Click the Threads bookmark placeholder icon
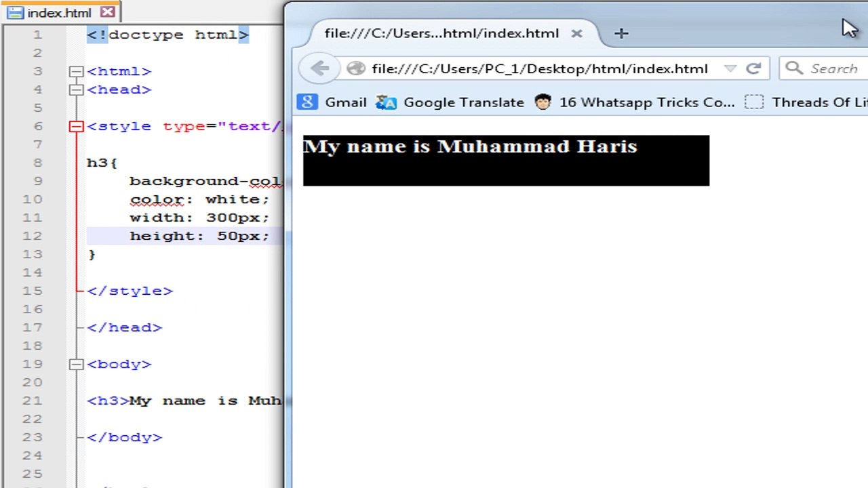 click(754, 102)
